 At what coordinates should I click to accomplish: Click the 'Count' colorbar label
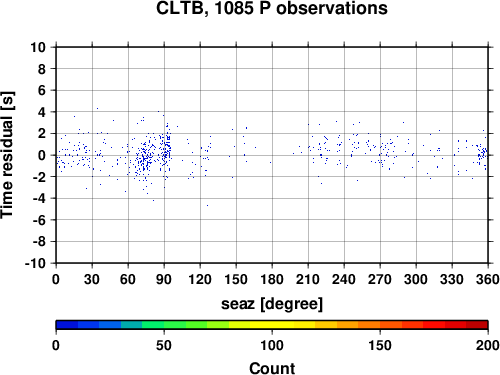tap(272, 368)
